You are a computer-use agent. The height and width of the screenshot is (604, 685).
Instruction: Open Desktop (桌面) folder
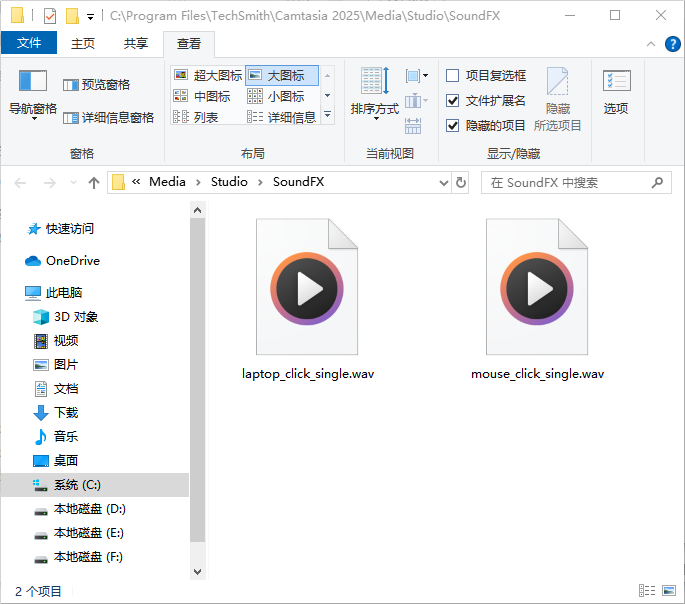click(x=56, y=461)
